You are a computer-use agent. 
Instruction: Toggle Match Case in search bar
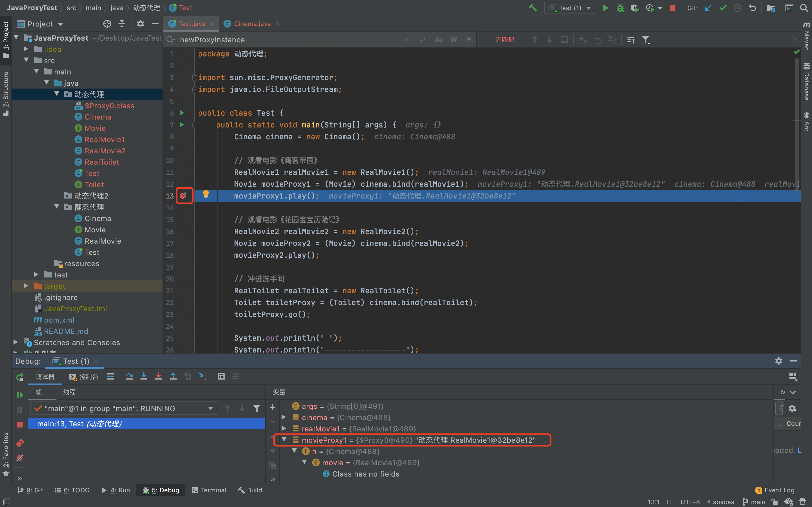(x=439, y=39)
